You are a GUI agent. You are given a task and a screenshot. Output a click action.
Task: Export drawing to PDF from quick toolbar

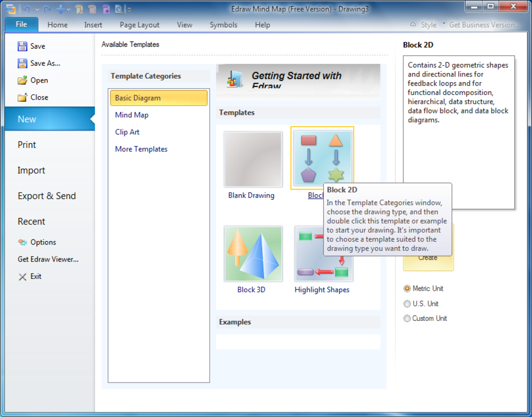[x=79, y=9]
